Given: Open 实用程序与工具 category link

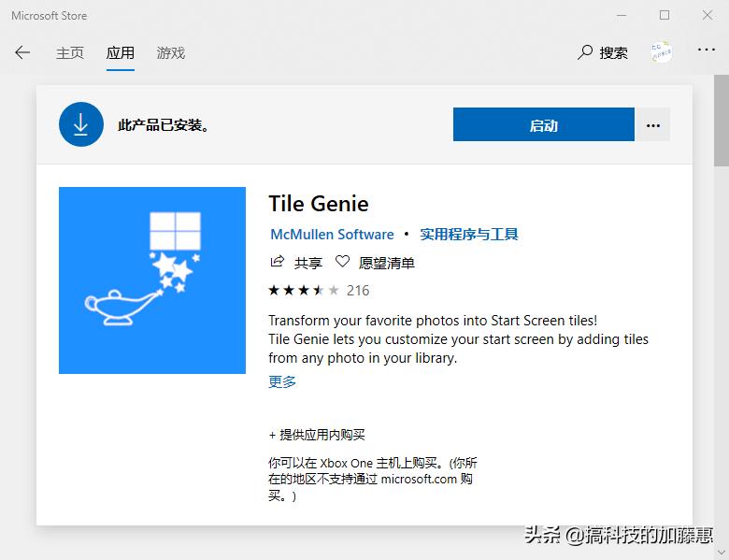Looking at the screenshot, I should click(x=468, y=234).
